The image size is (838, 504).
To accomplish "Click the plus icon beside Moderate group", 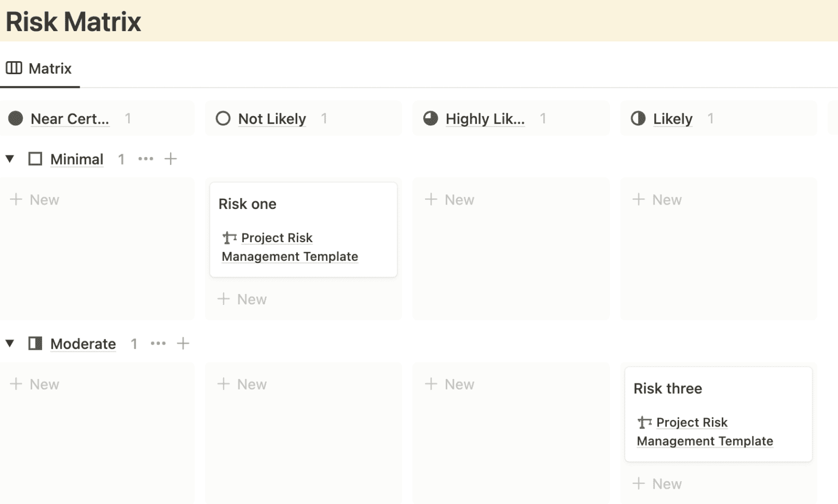I will pyautogui.click(x=183, y=344).
